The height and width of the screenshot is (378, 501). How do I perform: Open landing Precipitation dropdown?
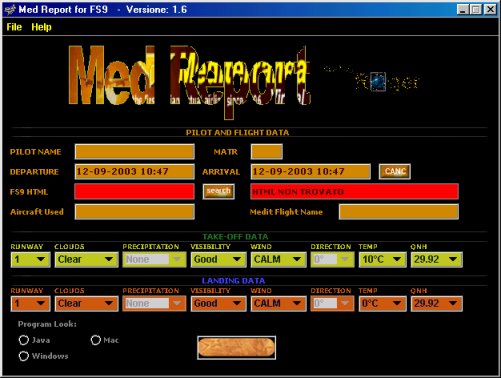(154, 304)
